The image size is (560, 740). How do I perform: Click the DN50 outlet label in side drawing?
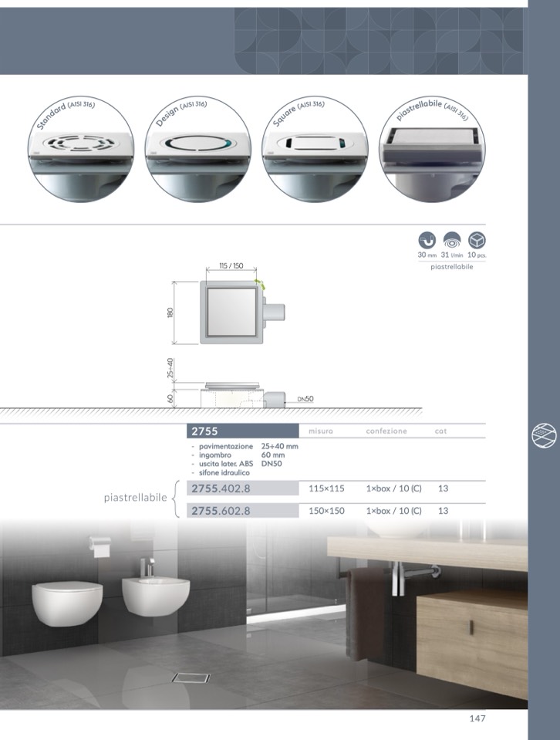coord(305,400)
